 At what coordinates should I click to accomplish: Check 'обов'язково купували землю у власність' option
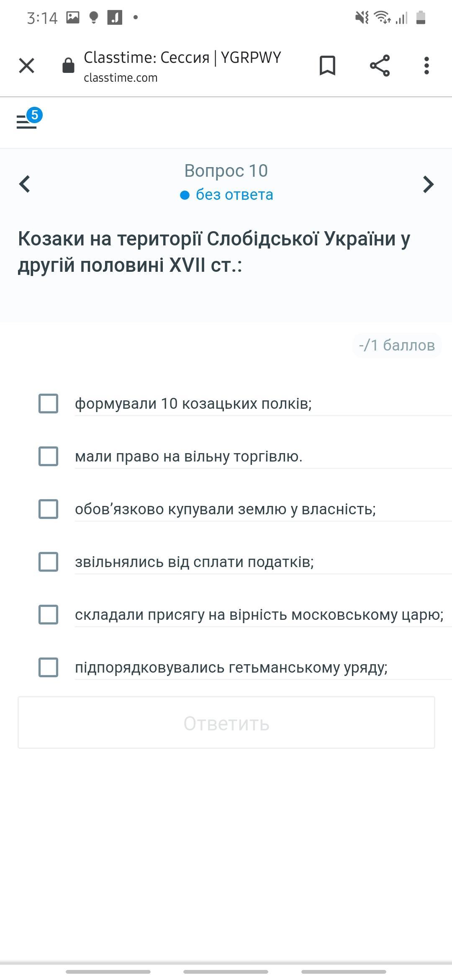point(49,509)
